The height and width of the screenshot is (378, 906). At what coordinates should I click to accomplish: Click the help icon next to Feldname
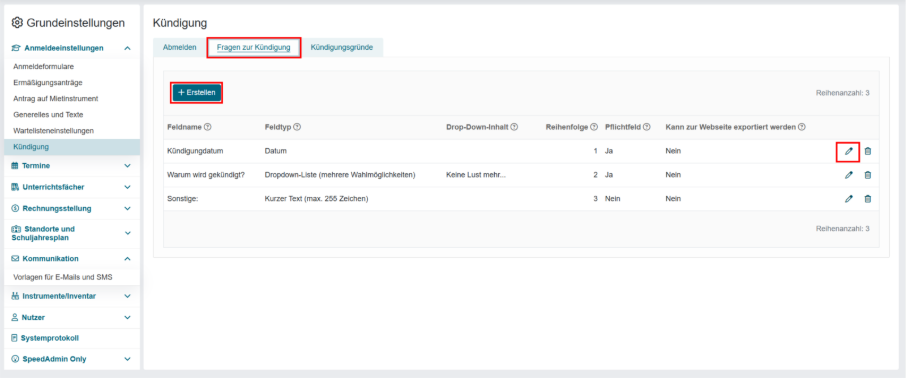pos(207,127)
